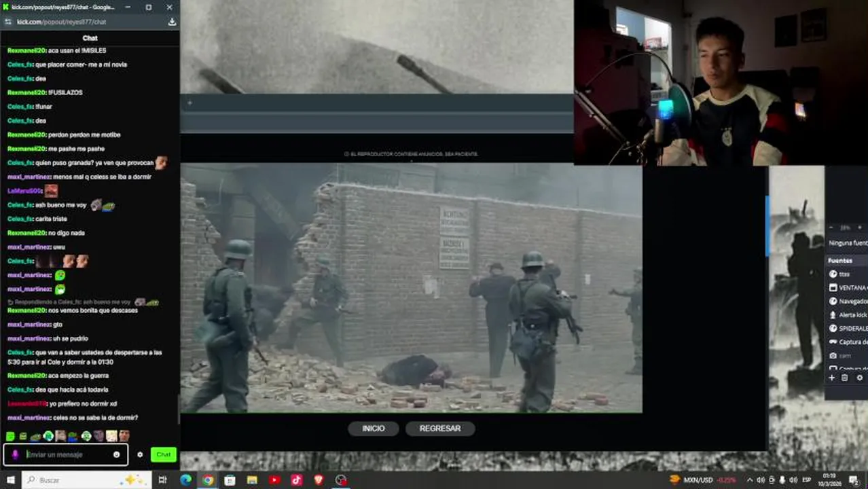Open the emoji picker in chat input
This screenshot has height=489, width=868.
(116, 454)
